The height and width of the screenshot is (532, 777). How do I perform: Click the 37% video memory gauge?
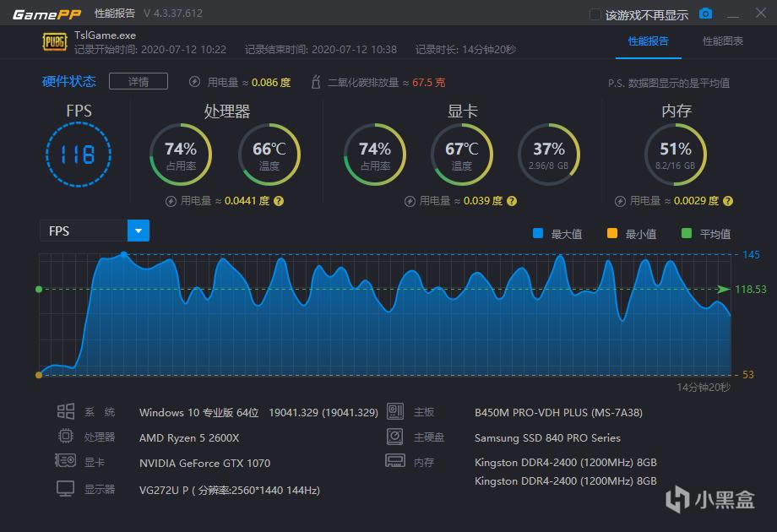[549, 155]
